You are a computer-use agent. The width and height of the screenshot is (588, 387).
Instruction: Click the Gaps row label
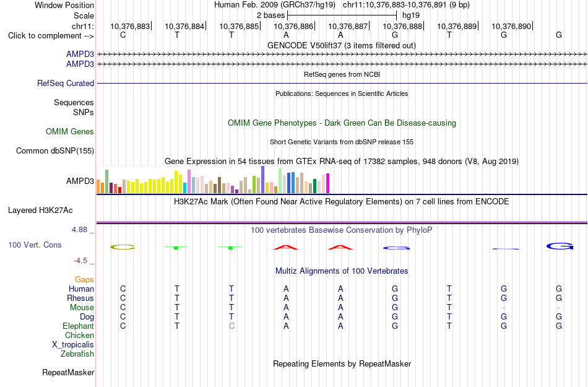84,280
